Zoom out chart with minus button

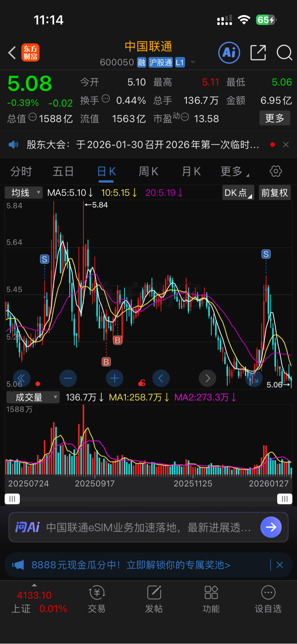pos(68,378)
